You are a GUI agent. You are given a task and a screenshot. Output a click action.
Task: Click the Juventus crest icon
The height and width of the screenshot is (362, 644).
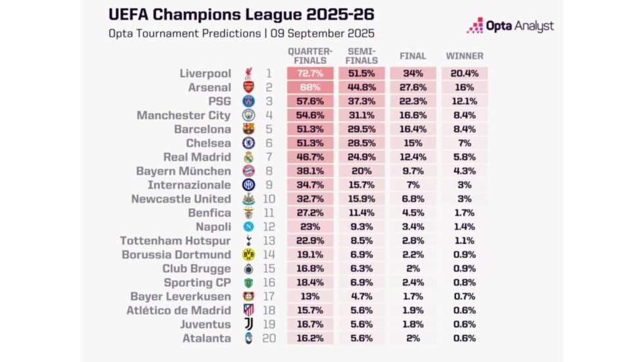tap(248, 324)
